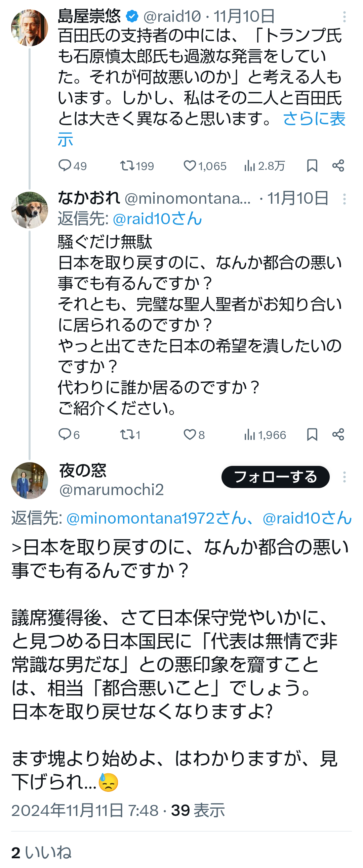
Task: View the 2 いいね list
Action: pos(41,853)
